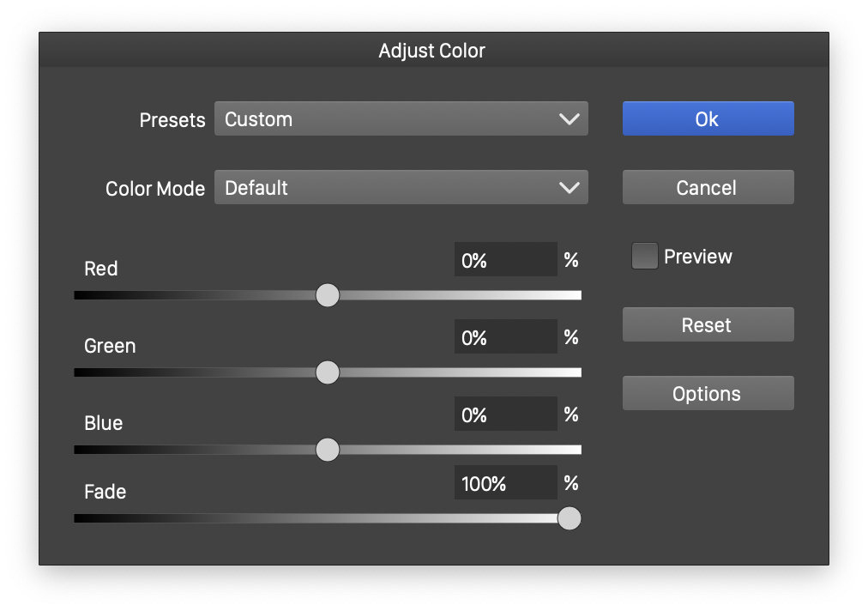This screenshot has height=611, width=868.
Task: Focus the Fade 100% input field
Action: (x=505, y=483)
